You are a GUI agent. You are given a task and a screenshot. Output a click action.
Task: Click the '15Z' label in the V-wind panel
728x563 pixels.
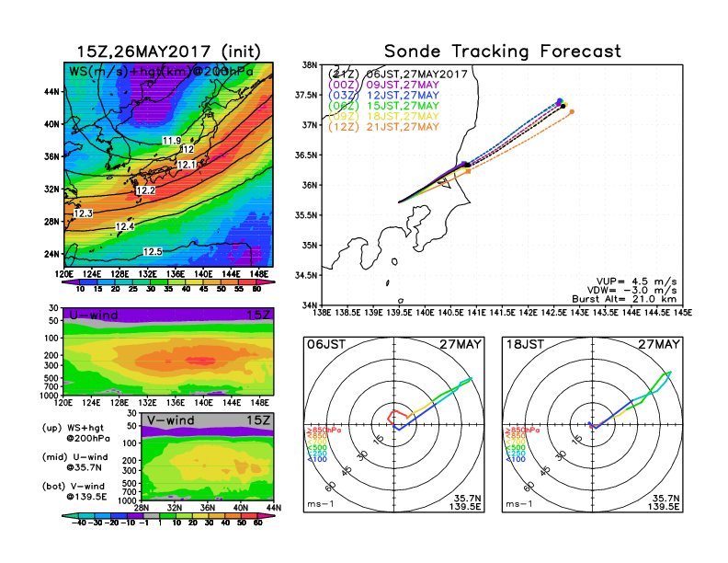tap(257, 420)
